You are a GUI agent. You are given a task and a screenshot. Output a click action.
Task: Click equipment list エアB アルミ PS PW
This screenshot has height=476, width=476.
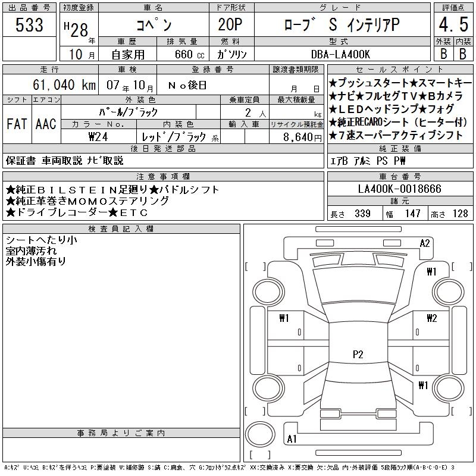point(368,161)
